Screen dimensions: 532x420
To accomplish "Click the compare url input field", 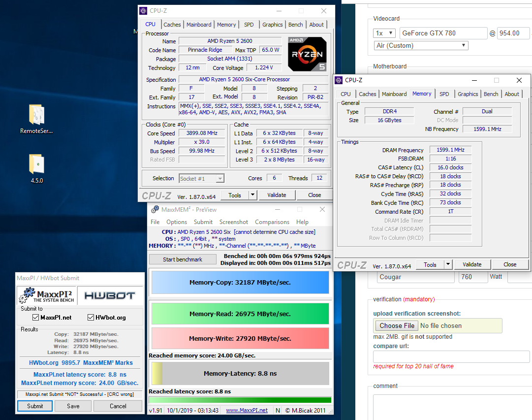I will click(451, 356).
